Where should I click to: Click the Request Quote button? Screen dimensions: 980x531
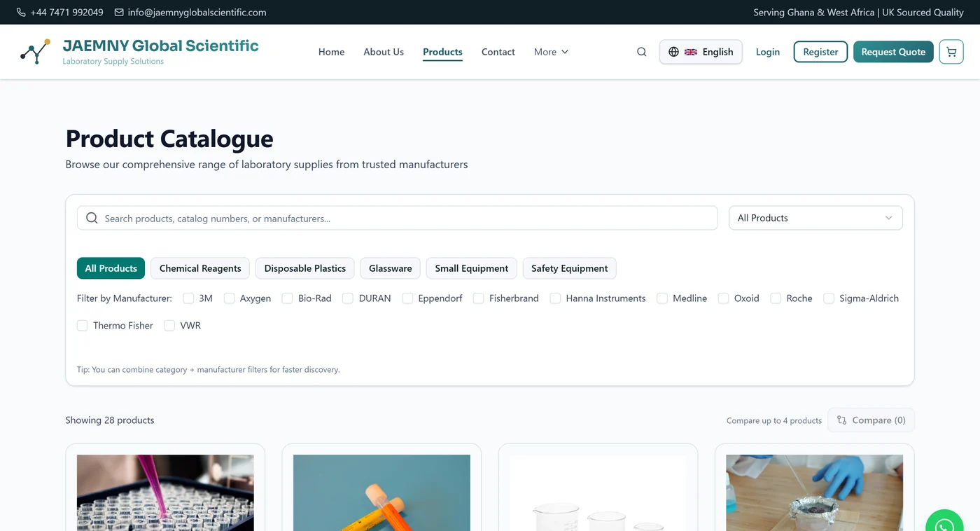(893, 52)
